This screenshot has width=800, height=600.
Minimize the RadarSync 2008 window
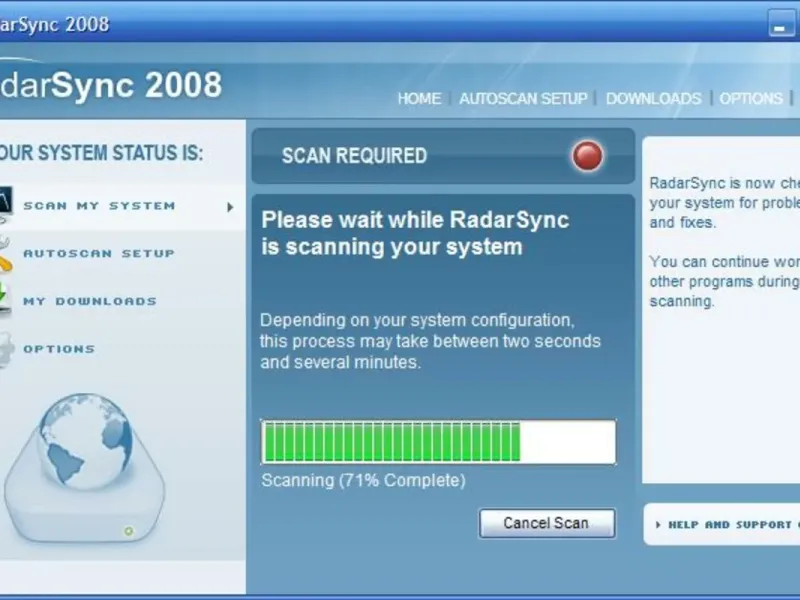[780, 23]
